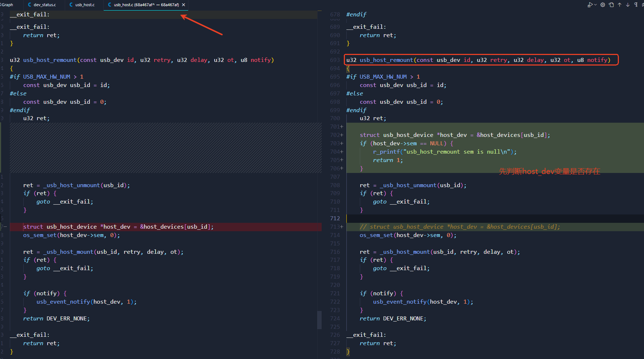Click 'goto __exit_fail;' on line 710

point(401,202)
